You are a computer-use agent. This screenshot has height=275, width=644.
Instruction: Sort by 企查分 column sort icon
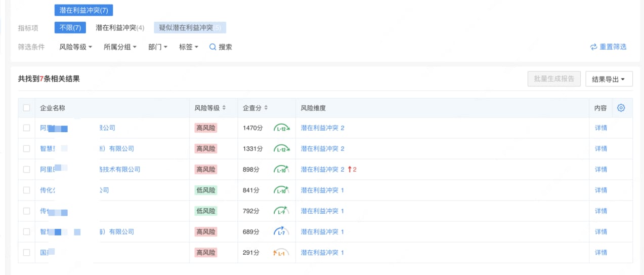[266, 108]
